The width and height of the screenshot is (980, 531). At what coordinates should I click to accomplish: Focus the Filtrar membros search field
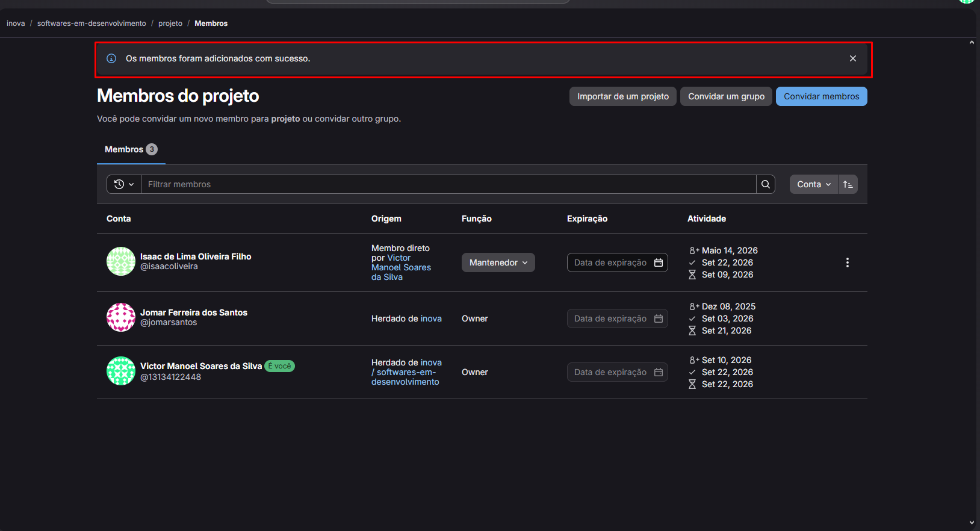coord(448,184)
